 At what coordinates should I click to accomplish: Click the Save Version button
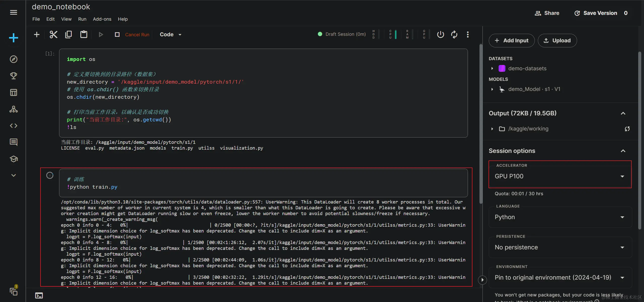pyautogui.click(x=596, y=13)
